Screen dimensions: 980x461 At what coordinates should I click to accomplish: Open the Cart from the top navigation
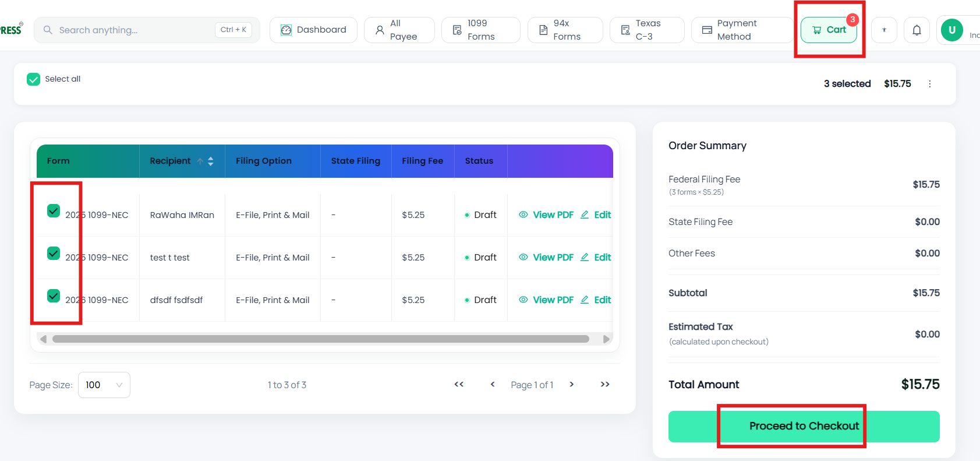click(829, 30)
